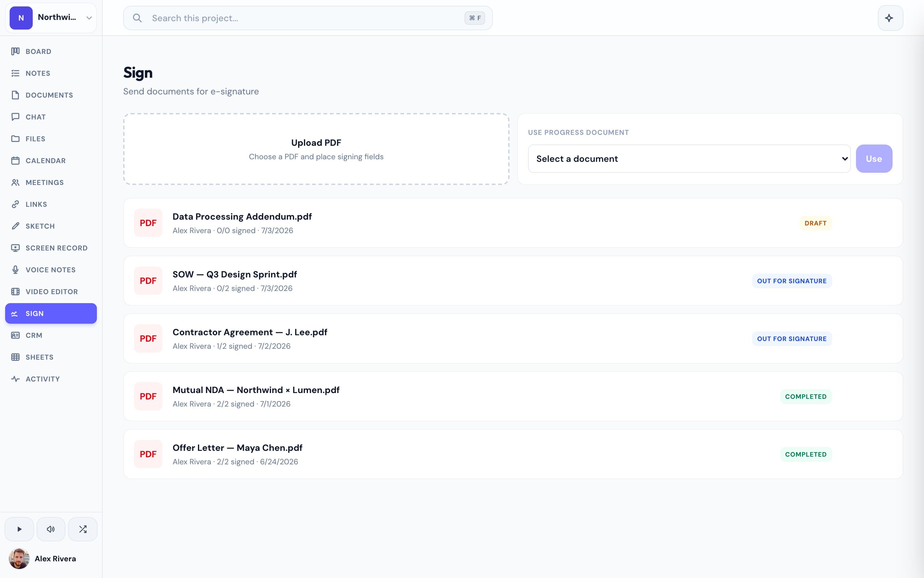Open the Notes list icon
This screenshot has width=924, height=578.
[x=15, y=73]
